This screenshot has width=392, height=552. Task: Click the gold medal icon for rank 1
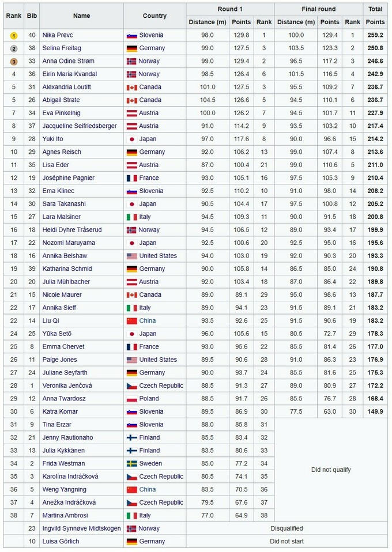(13, 35)
